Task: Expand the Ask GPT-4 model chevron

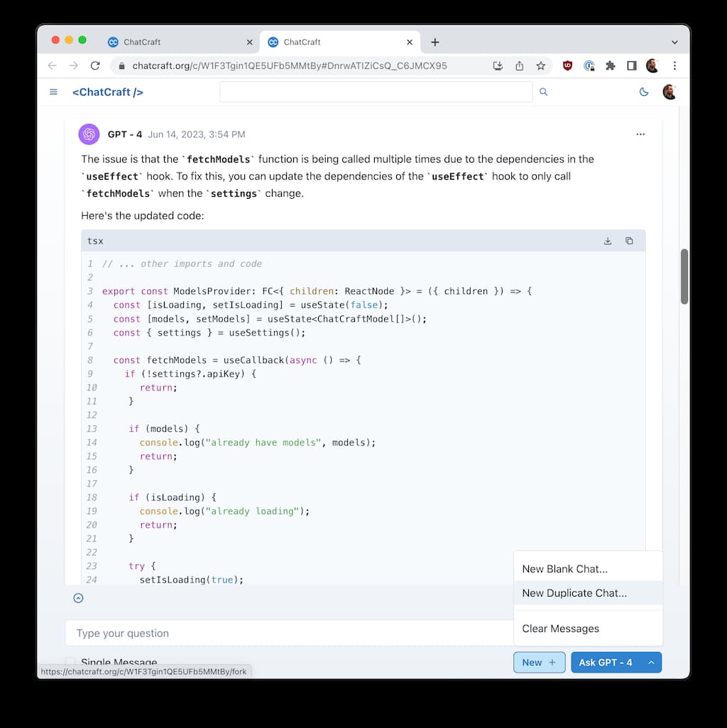Action: click(651, 663)
